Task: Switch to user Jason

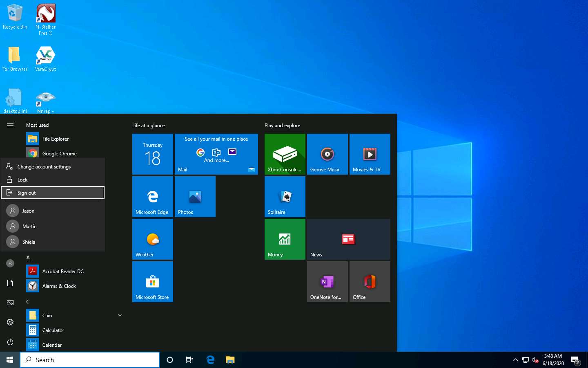Action: click(x=53, y=211)
